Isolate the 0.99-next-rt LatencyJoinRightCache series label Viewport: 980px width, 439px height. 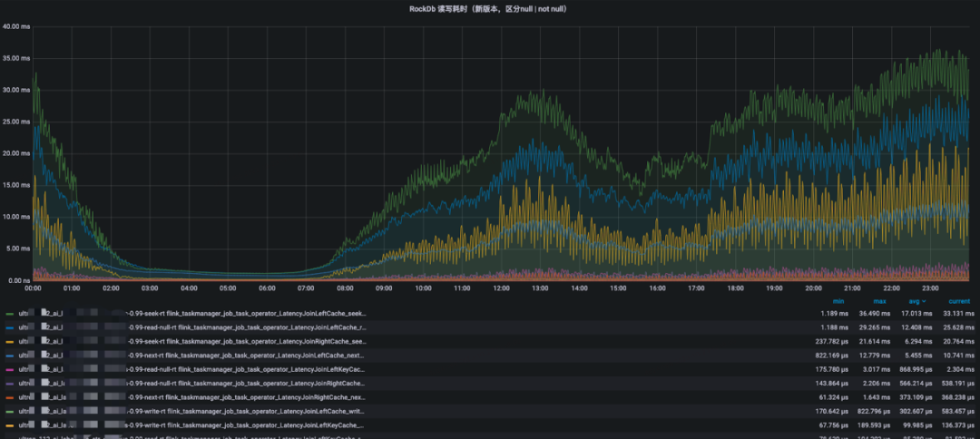click(192, 397)
